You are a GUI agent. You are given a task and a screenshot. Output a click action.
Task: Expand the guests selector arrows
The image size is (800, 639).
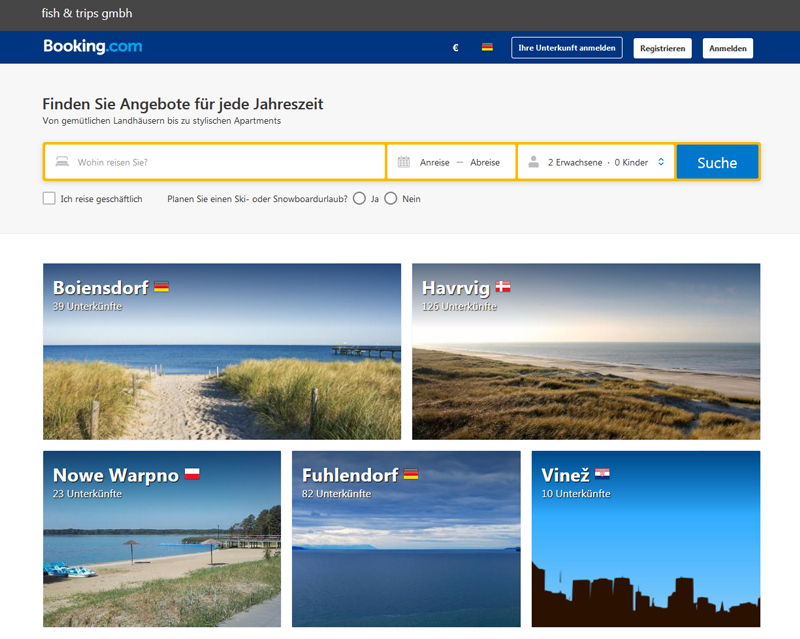click(660, 162)
